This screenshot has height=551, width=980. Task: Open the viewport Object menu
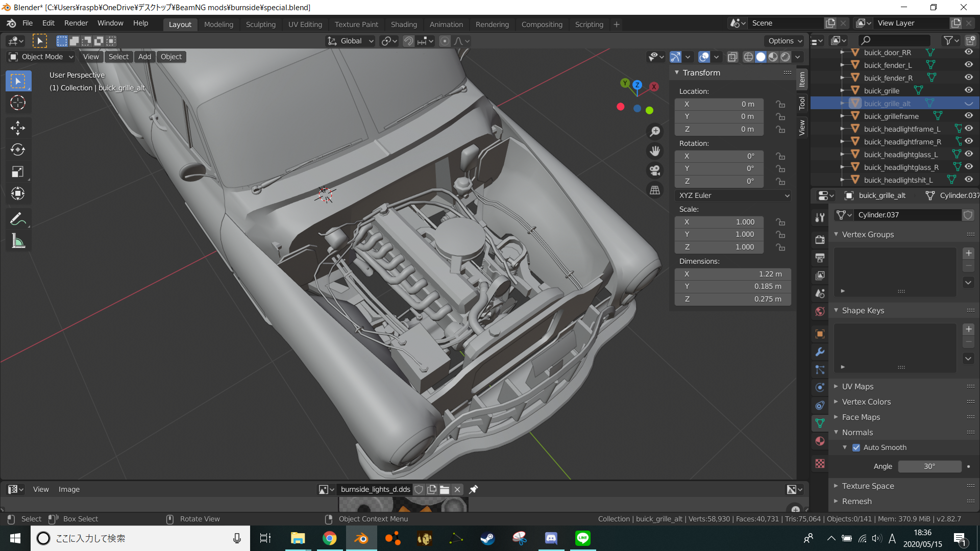[171, 57]
